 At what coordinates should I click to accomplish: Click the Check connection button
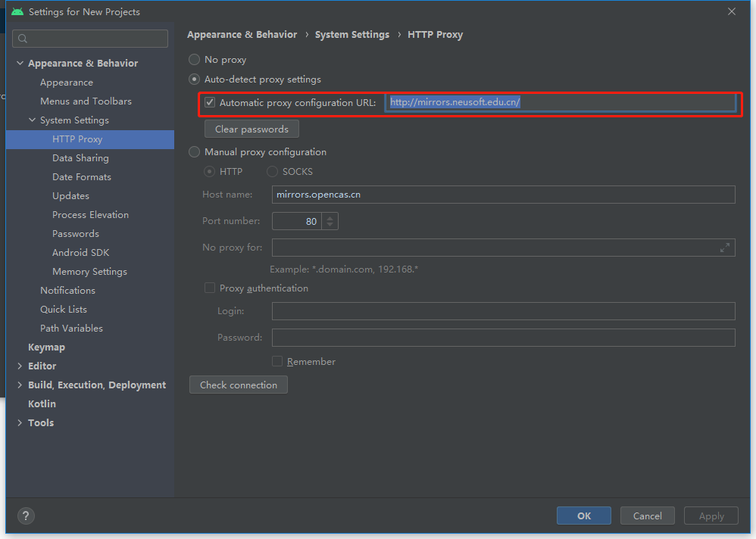pos(238,385)
